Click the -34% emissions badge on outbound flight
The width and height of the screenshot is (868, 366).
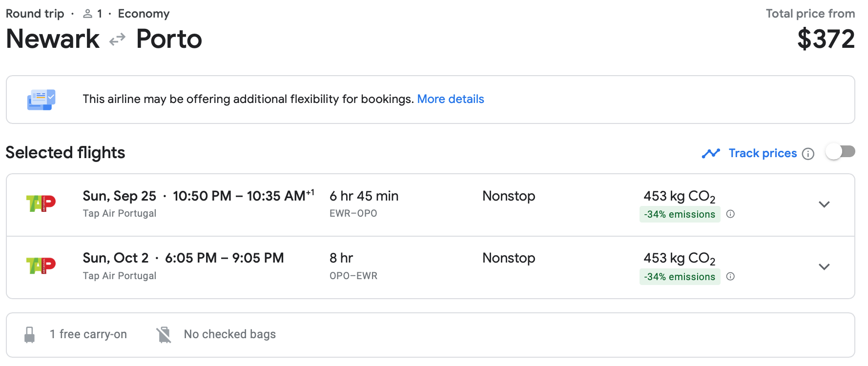coord(680,214)
